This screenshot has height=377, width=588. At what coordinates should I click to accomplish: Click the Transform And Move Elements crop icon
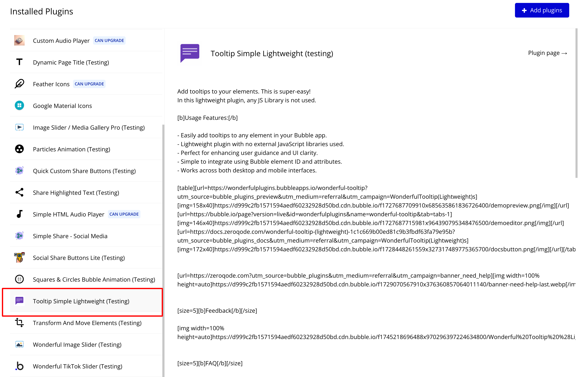(x=19, y=322)
